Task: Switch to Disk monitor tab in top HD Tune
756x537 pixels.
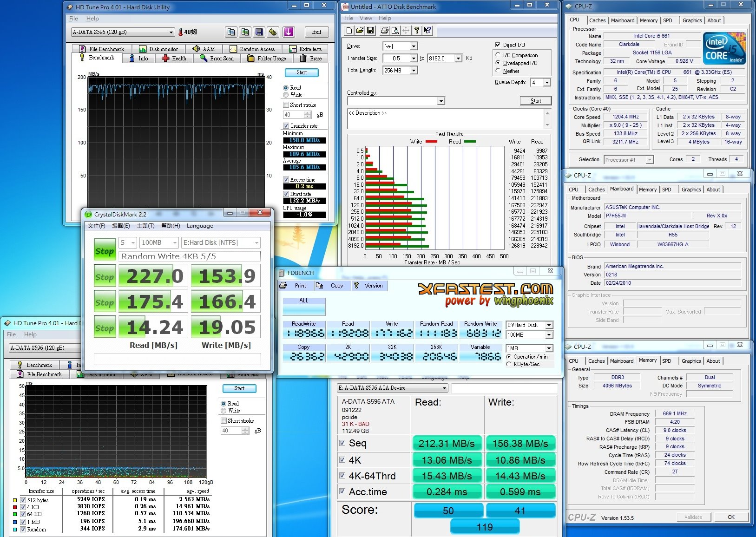Action: (158, 49)
